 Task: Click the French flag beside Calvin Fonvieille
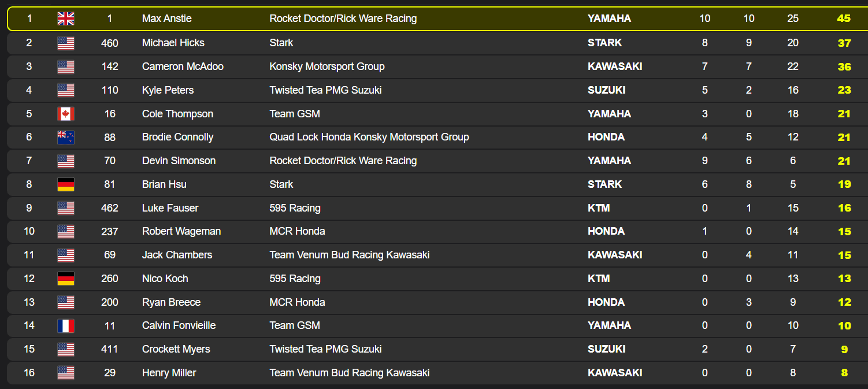coord(66,325)
